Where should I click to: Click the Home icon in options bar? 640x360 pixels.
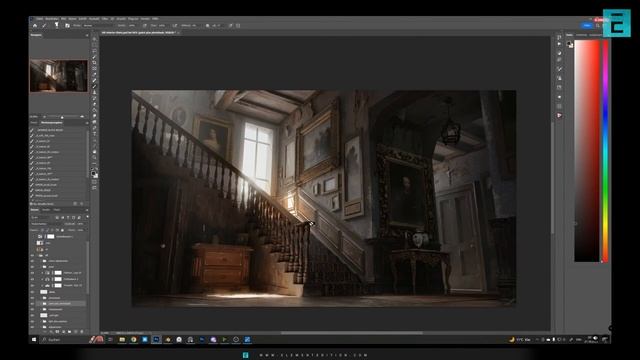35,25
